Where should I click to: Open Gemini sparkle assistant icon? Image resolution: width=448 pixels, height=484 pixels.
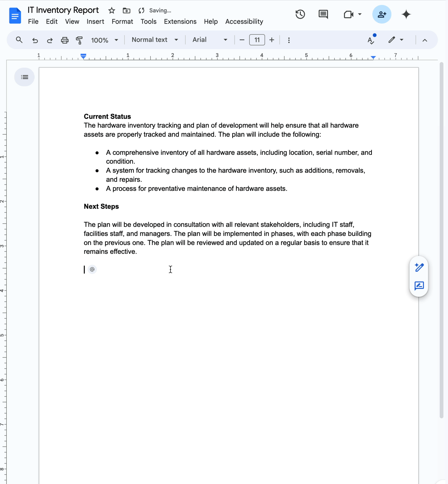(406, 14)
